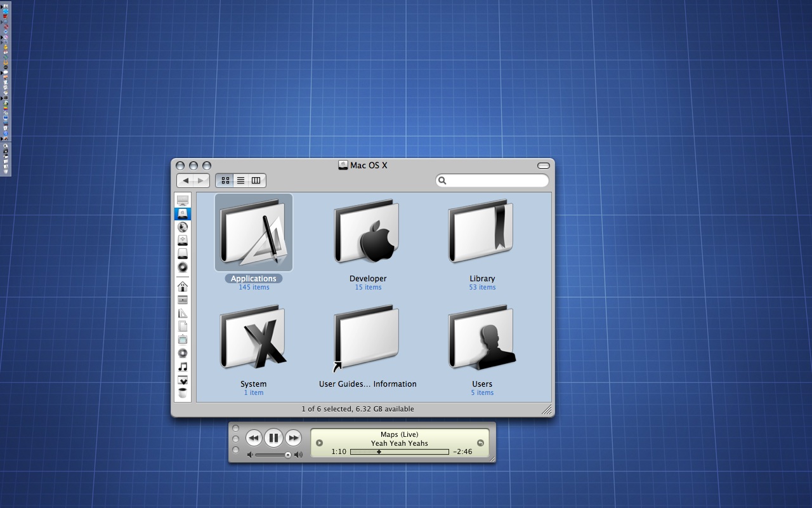812x508 pixels.
Task: Skip to the previous track
Action: [x=254, y=438]
